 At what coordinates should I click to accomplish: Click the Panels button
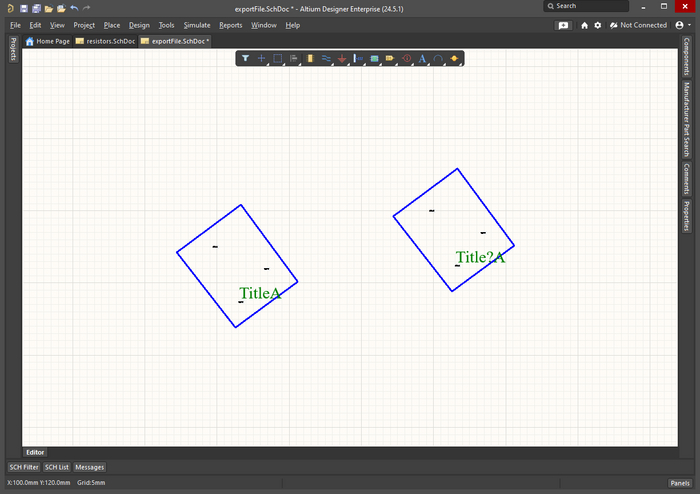click(x=680, y=483)
